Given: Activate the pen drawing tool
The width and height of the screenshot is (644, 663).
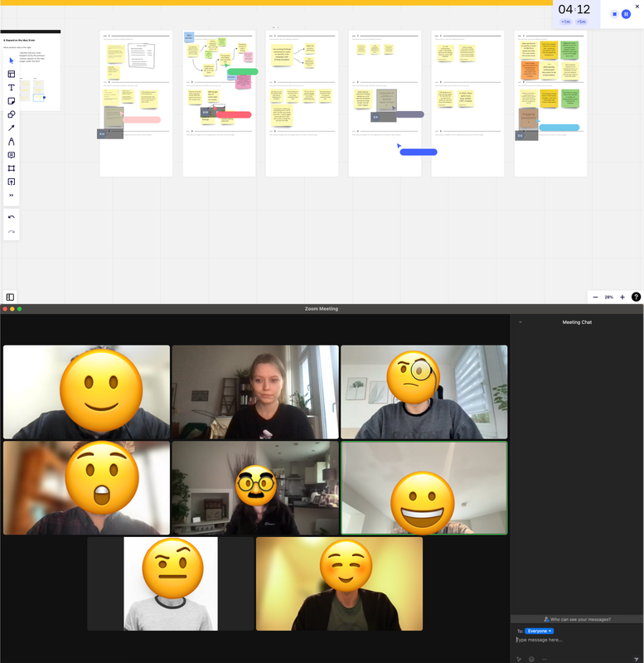Looking at the screenshot, I should click(x=12, y=142).
